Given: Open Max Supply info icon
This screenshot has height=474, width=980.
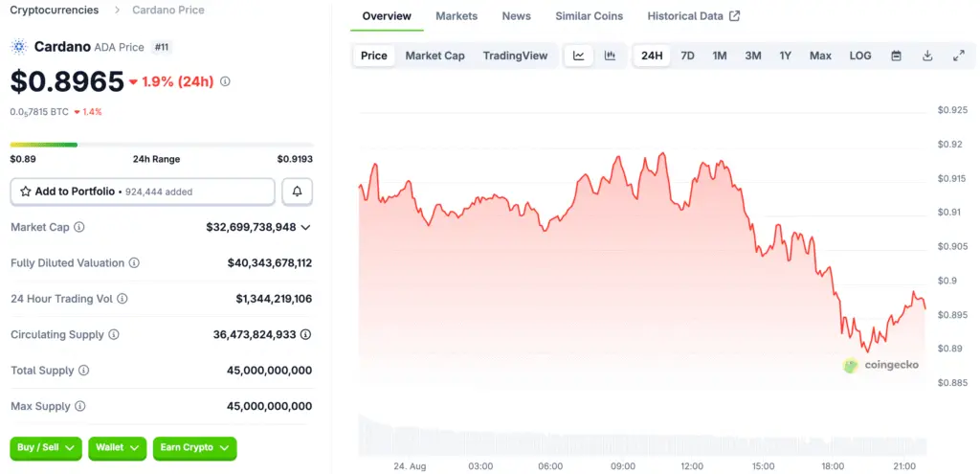Looking at the screenshot, I should pyautogui.click(x=80, y=406).
